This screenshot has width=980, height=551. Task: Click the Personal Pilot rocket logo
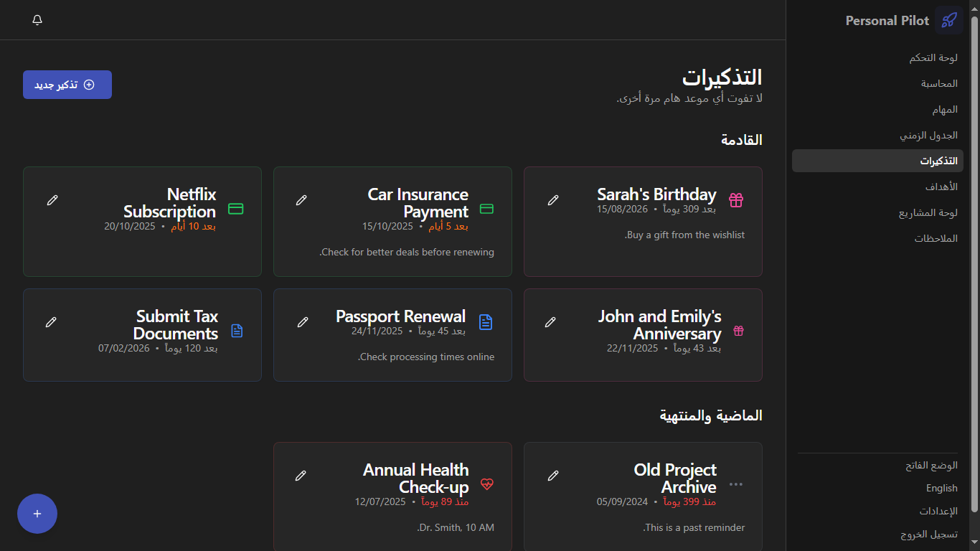pos(948,20)
